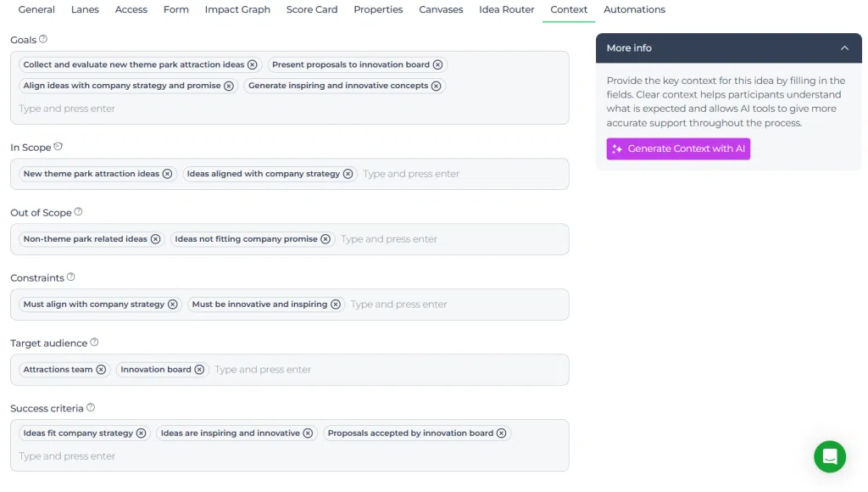Remove 'Attractions team' audience tag
The image size is (868, 492).
click(x=101, y=370)
